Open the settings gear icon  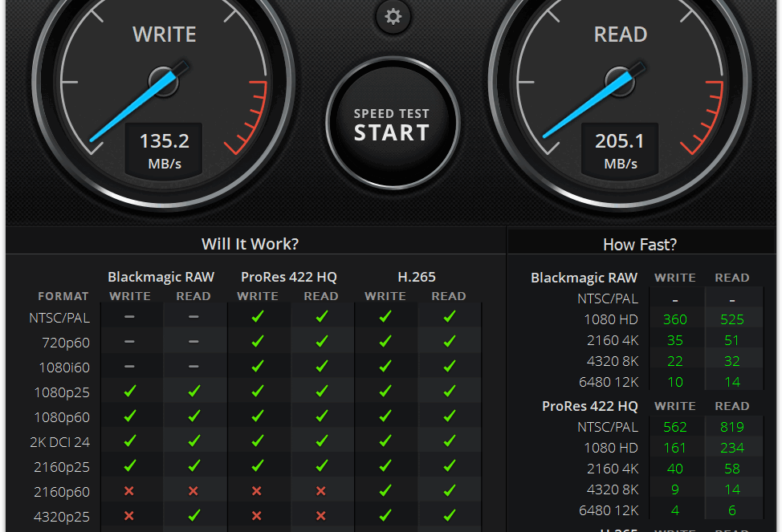(393, 17)
